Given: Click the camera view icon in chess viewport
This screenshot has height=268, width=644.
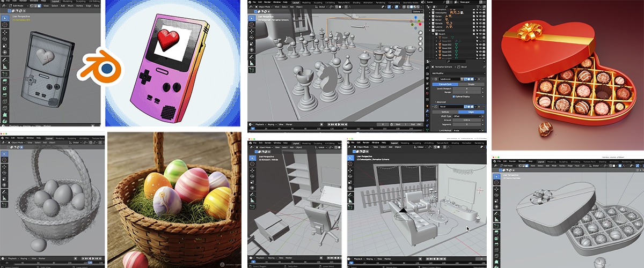Looking at the screenshot, I should pos(420,44).
